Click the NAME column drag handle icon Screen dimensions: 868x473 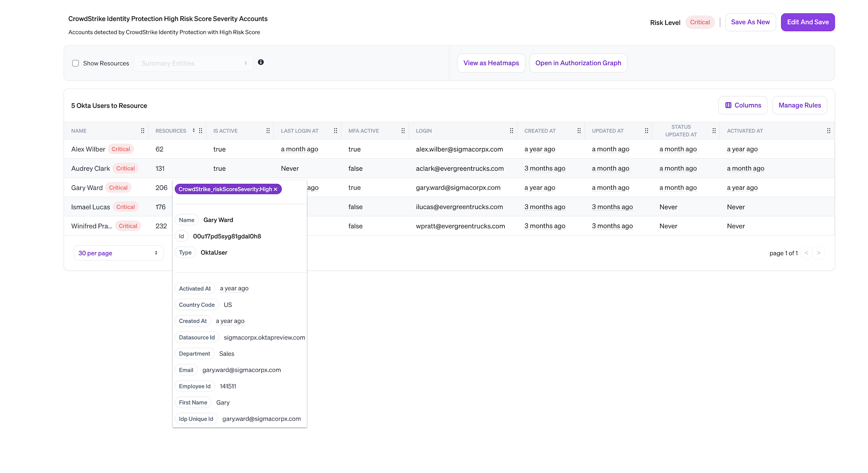tap(142, 131)
